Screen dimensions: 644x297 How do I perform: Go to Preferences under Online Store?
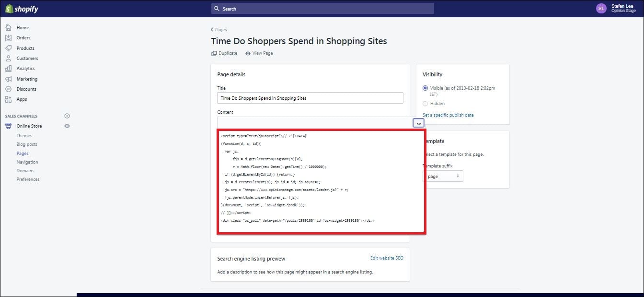(28, 179)
